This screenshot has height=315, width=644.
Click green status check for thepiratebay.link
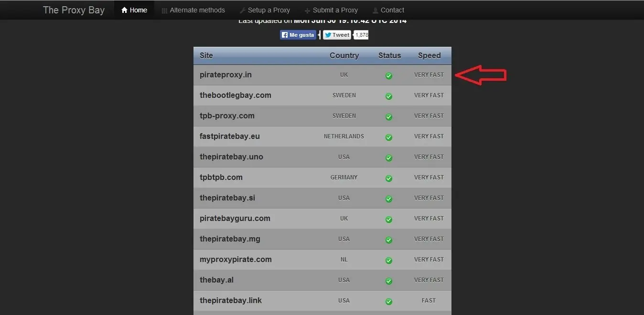[x=389, y=302]
